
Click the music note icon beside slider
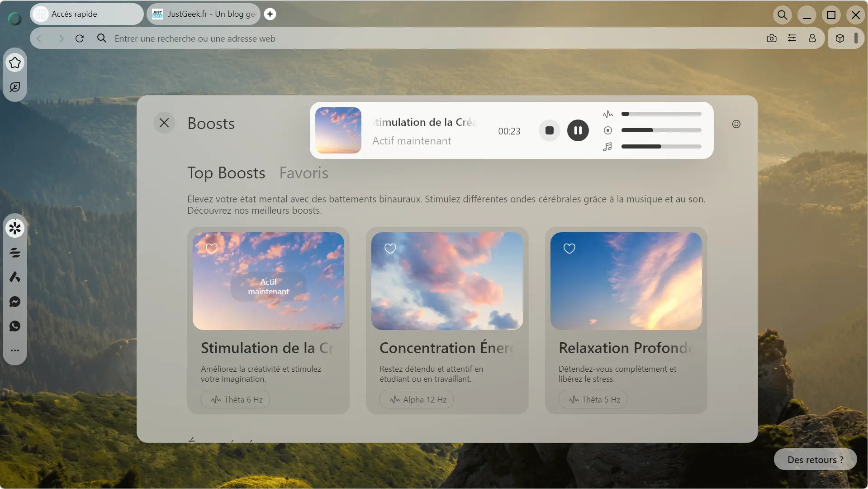(x=608, y=147)
